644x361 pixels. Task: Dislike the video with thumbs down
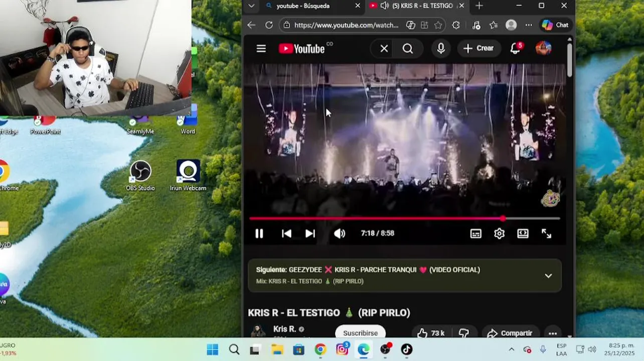tap(464, 333)
